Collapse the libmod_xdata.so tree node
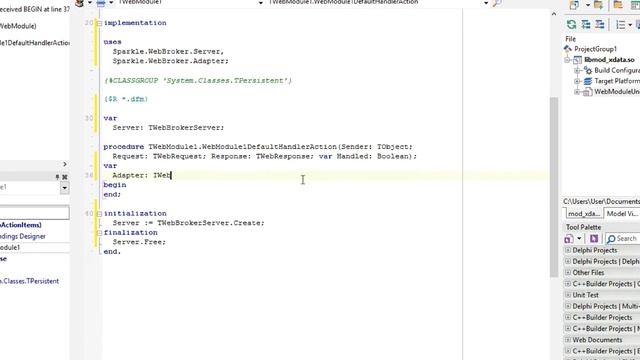This screenshot has height=360, width=640. [x=567, y=60]
